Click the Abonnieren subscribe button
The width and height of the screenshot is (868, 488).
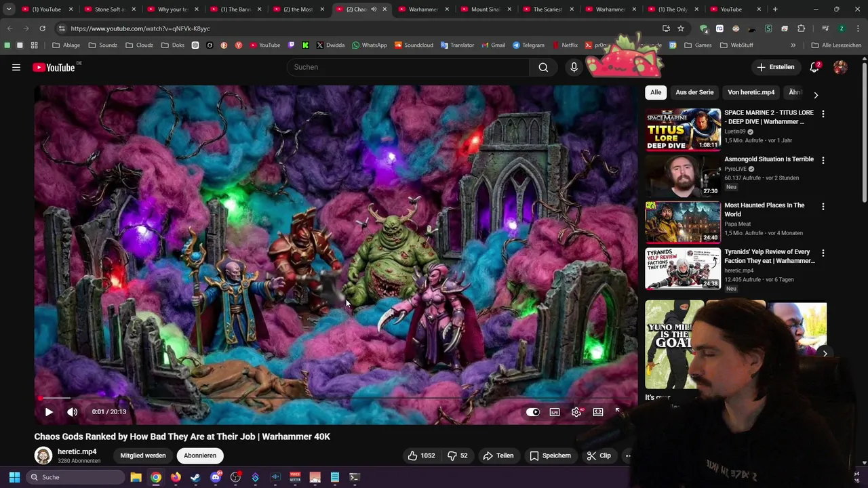200,455
